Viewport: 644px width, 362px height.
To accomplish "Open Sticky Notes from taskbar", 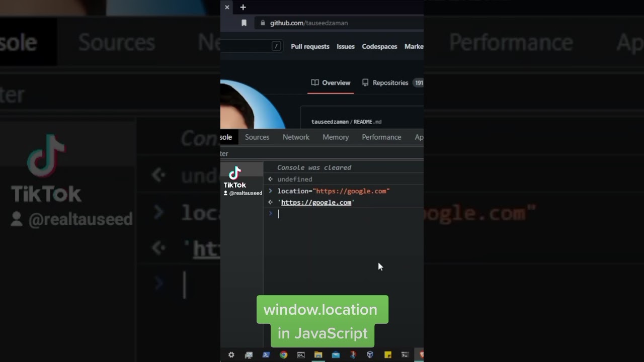I will (387, 354).
